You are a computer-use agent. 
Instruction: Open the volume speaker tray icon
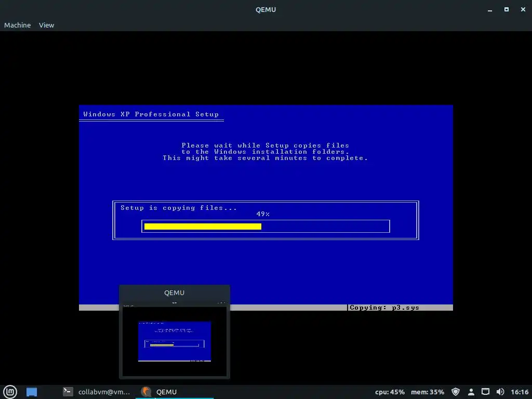[500, 392]
